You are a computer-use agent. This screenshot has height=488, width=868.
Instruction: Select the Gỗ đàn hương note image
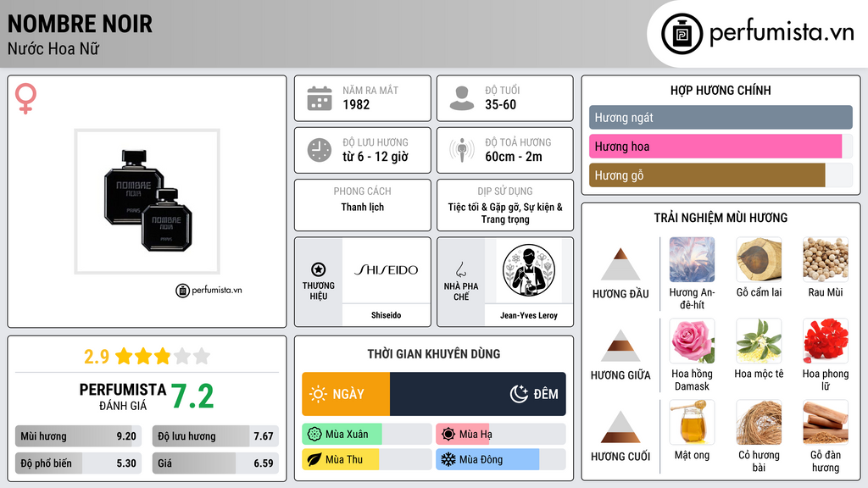click(x=826, y=423)
